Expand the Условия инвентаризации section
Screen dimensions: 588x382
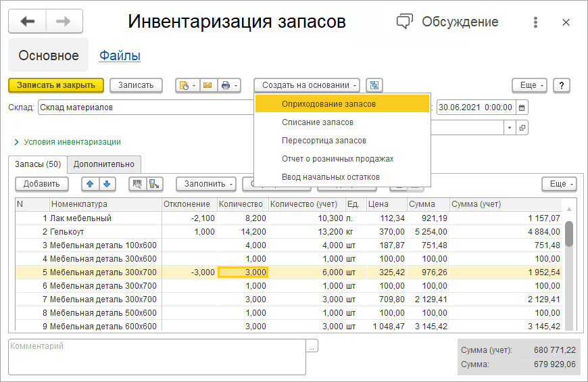(68, 142)
